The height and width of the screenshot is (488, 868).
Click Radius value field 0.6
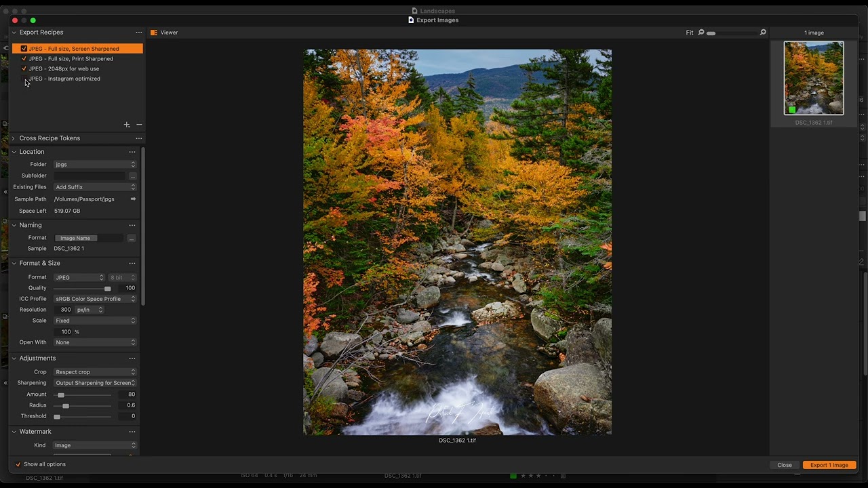coord(126,405)
